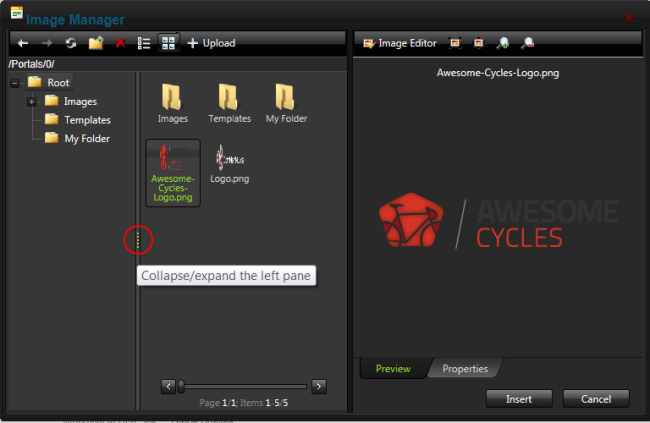Collapse the Root tree node
The height and width of the screenshot is (423, 650).
(15, 83)
